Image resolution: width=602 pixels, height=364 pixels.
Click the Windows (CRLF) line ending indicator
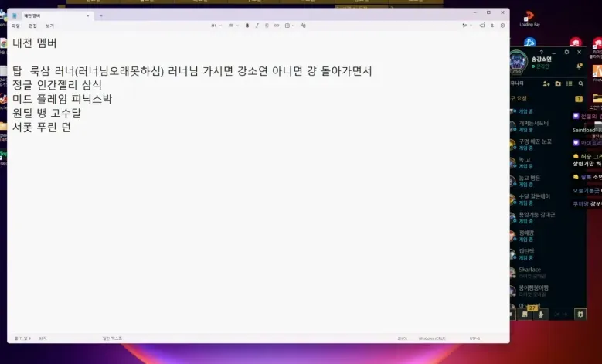point(432,338)
